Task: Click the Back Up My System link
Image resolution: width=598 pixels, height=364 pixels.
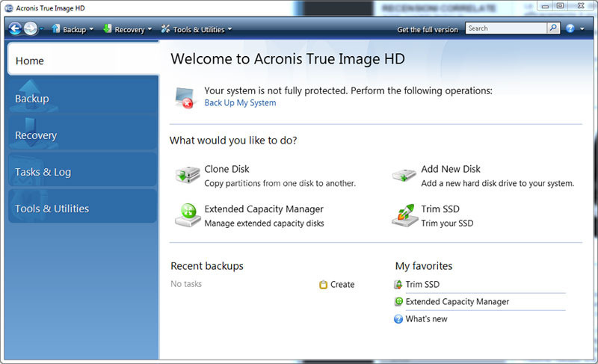Action: coord(240,103)
